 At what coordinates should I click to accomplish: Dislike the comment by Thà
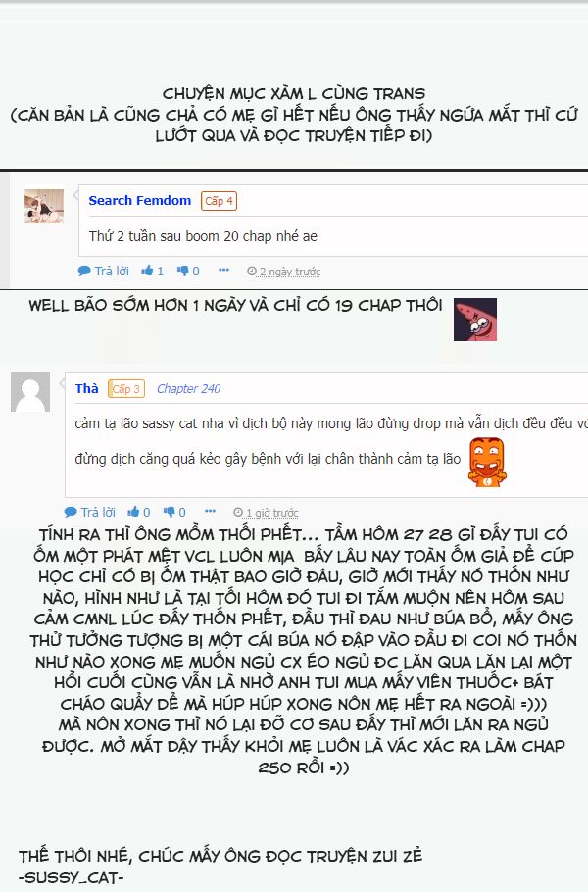point(174,512)
